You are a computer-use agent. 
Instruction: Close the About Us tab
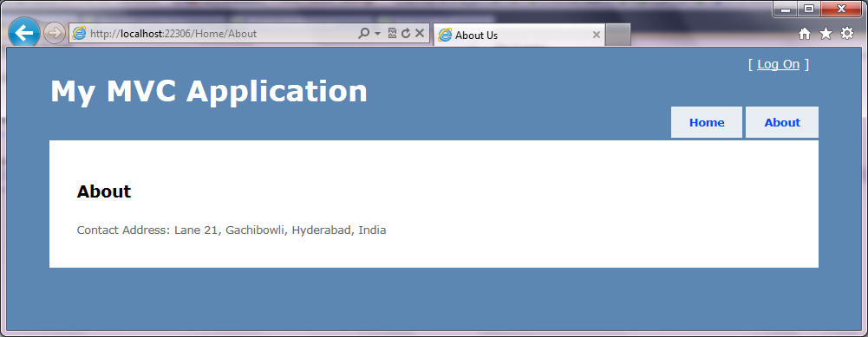[x=597, y=35]
